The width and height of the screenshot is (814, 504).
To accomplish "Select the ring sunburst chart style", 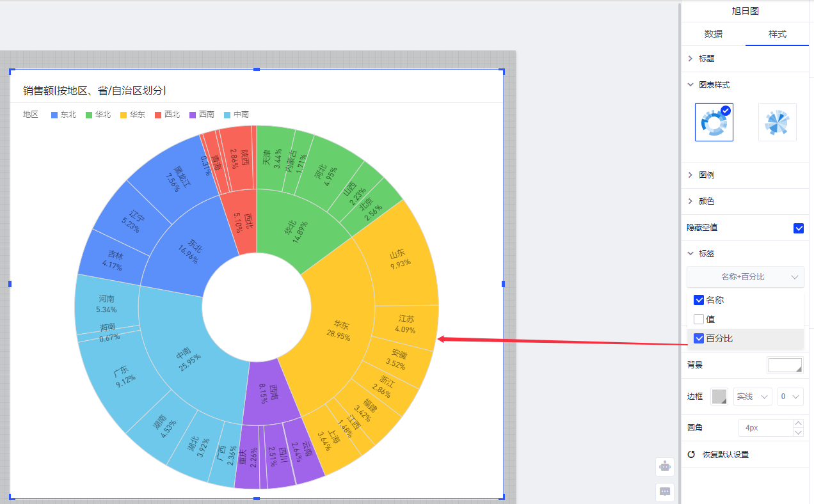I will pyautogui.click(x=714, y=122).
